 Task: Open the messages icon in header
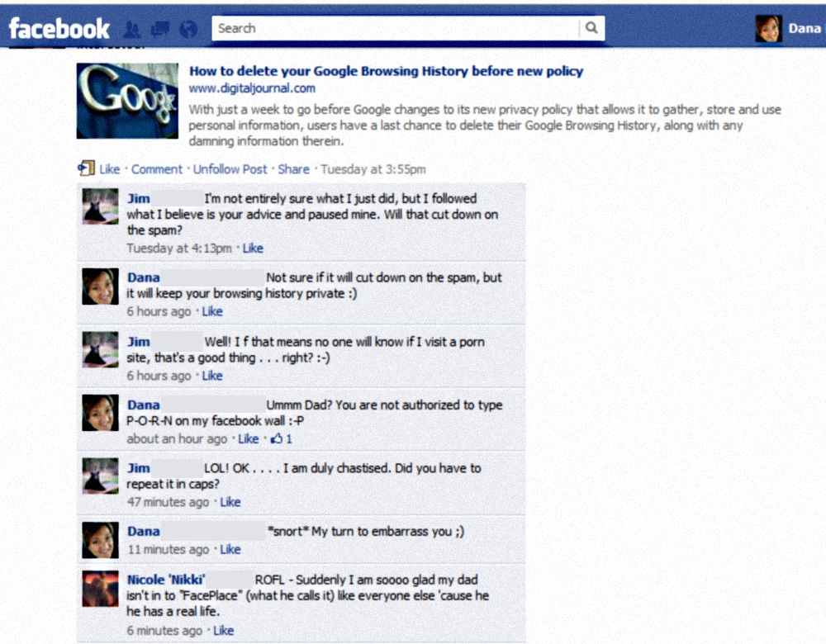tap(160, 29)
